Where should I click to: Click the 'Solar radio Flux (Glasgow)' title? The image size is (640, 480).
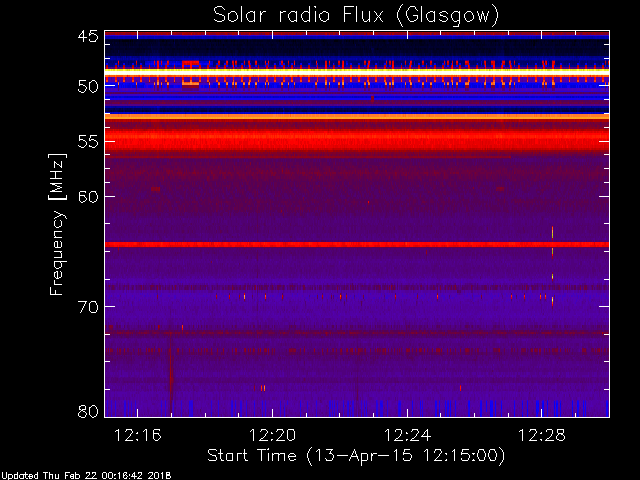coord(356,15)
